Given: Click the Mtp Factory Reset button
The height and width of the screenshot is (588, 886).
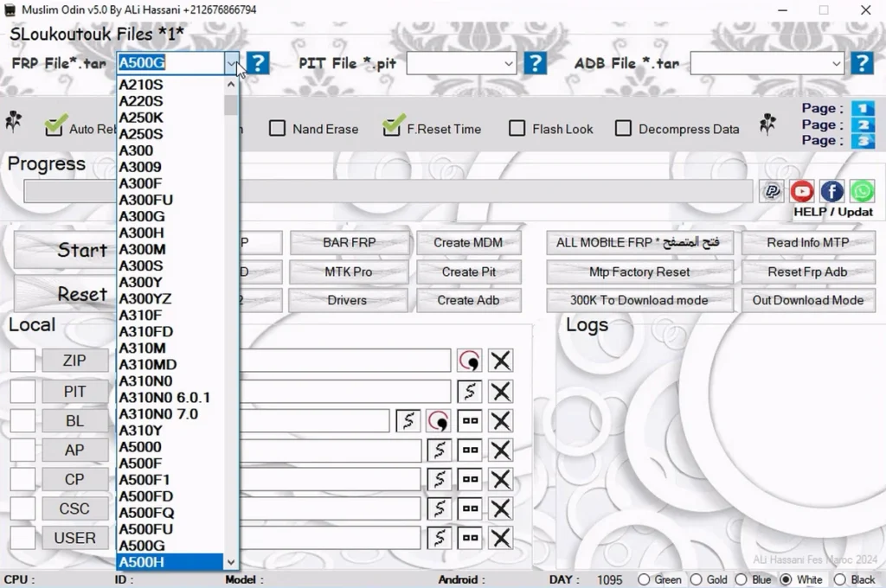Looking at the screenshot, I should [639, 272].
